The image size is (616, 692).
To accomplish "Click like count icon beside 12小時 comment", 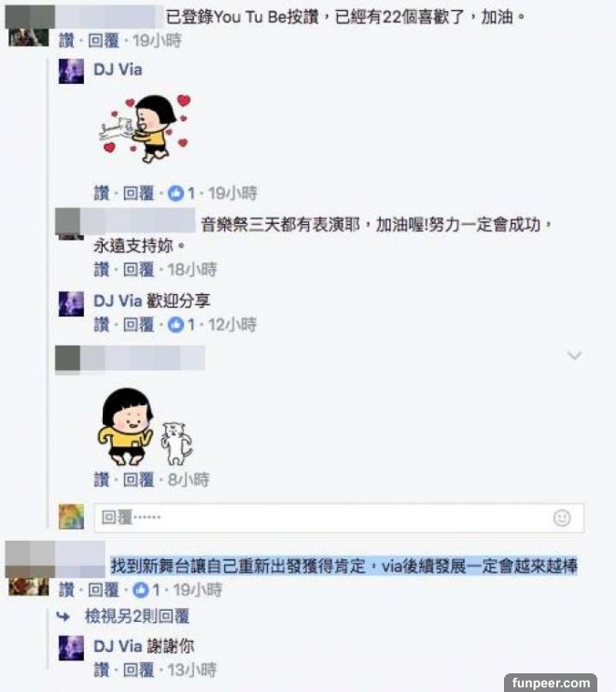I will click(175, 325).
